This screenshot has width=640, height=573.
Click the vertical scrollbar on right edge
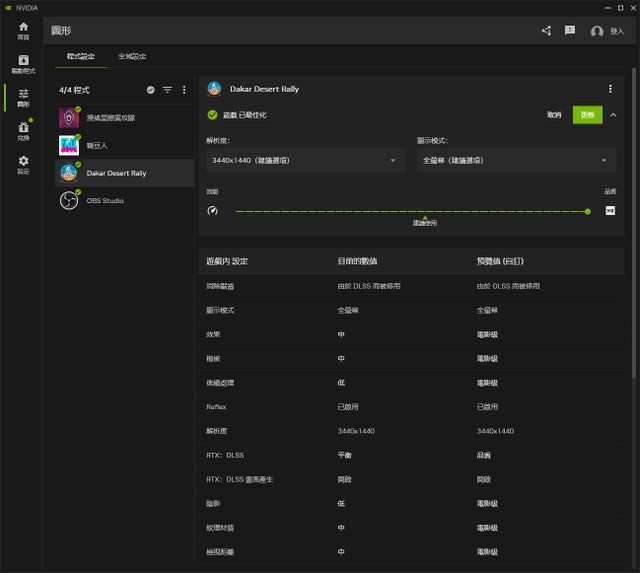[633, 224]
